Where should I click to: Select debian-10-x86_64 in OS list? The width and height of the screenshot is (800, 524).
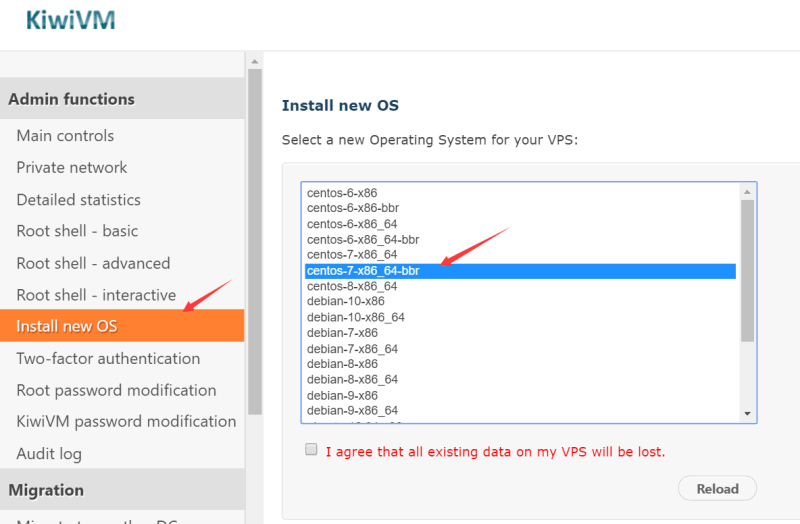tap(520, 317)
